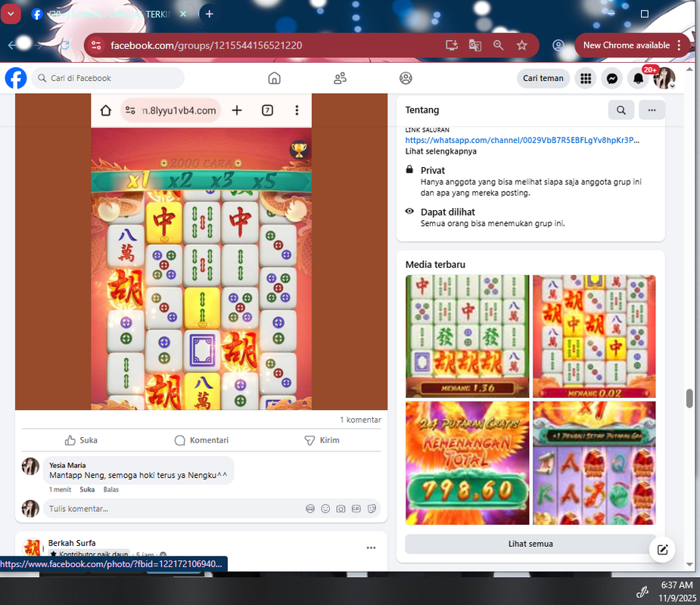Open the 1 komentar count
Screen dimensions: 700x605
(x=360, y=420)
